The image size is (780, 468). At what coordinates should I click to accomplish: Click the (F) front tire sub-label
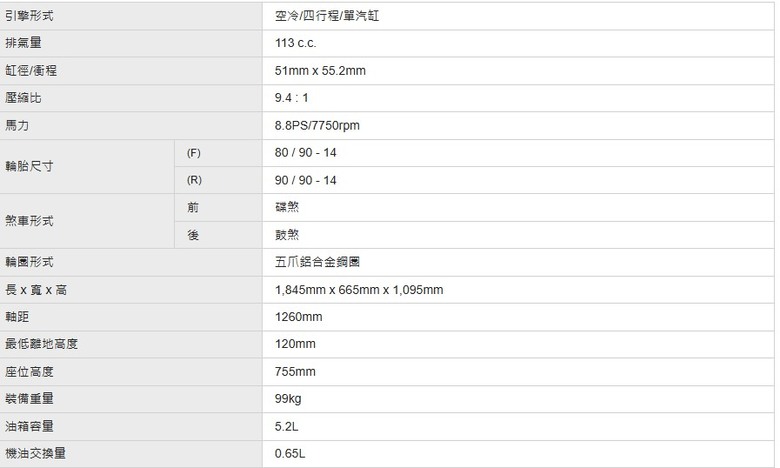click(194, 153)
